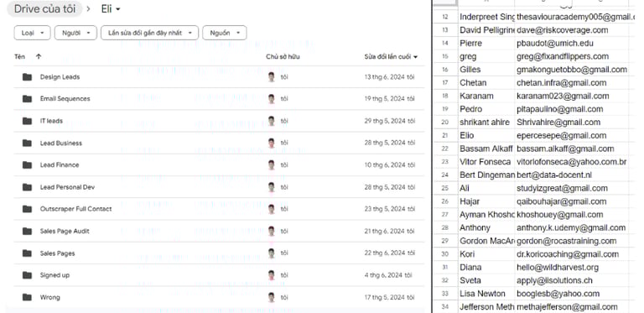The width and height of the screenshot is (644, 313).
Task: Select cell anthony.k.udemy@gmail.com in spreadsheet
Action: pyautogui.click(x=571, y=227)
